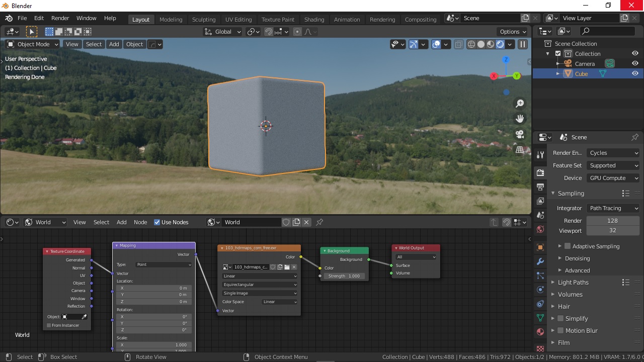Click the viewport Options button
Image resolution: width=644 pixels, height=362 pixels.
(x=512, y=32)
